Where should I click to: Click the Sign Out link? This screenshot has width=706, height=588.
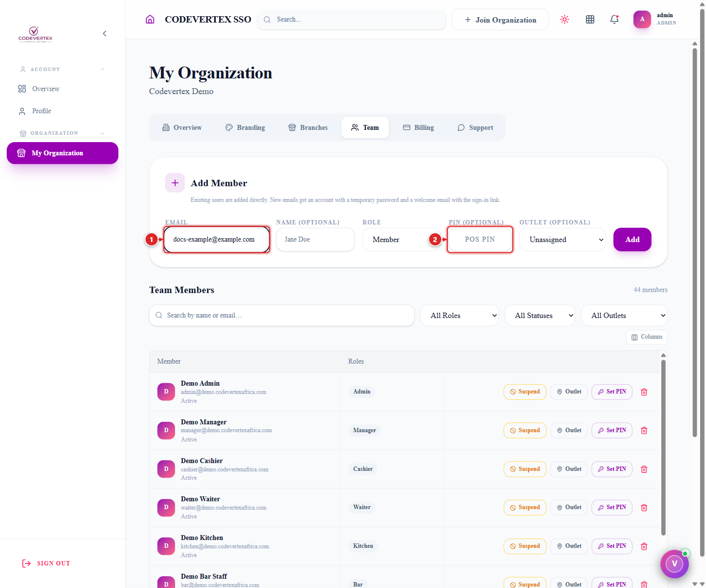pos(46,563)
